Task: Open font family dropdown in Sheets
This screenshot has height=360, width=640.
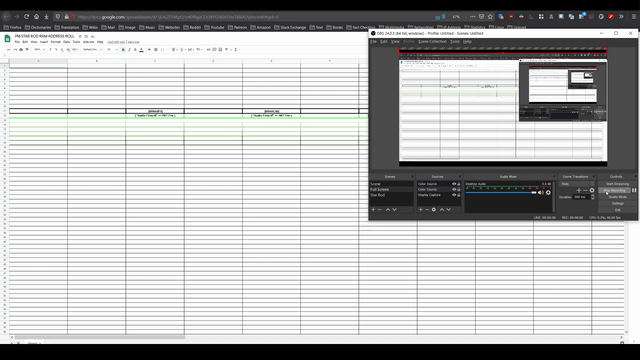Action: pyautogui.click(x=92, y=49)
